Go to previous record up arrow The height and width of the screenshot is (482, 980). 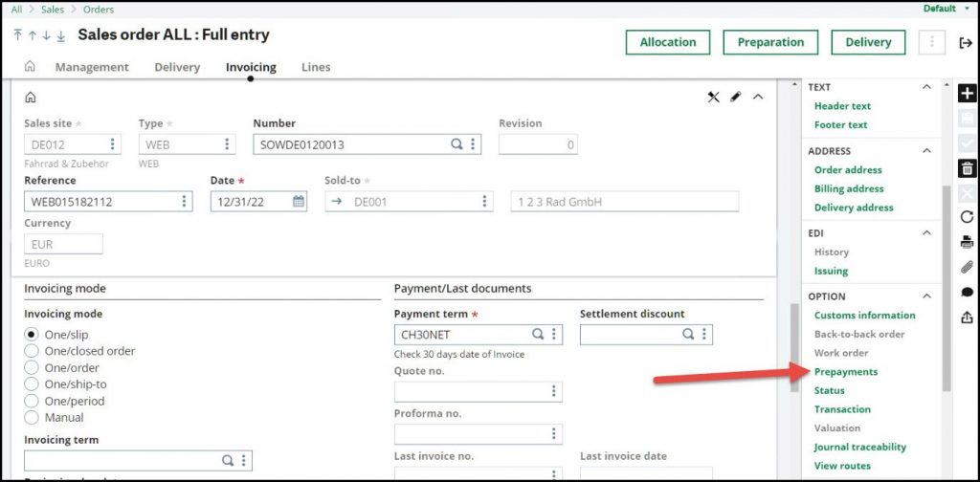point(32,35)
